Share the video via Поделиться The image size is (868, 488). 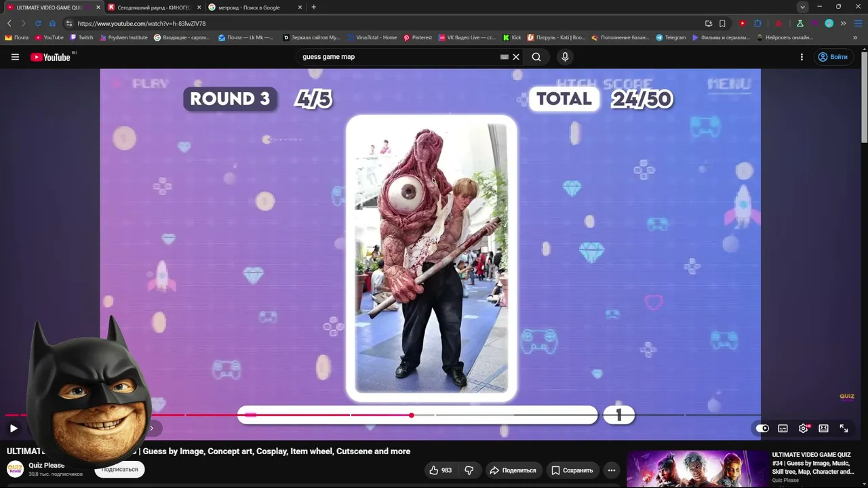tap(513, 470)
